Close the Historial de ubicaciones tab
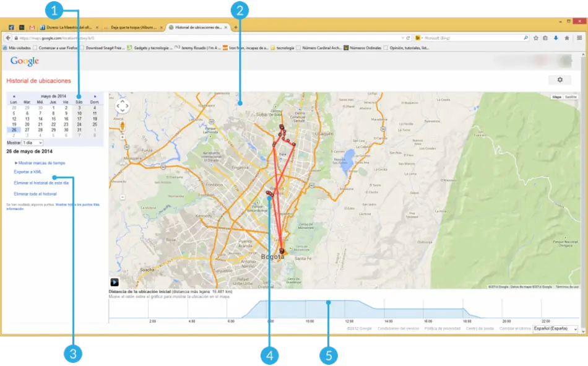 (226, 27)
